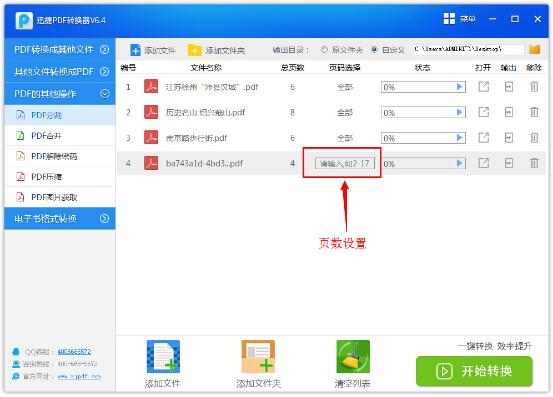Click open-file icon for 南京路步行街.pdf row
This screenshot has height=397, width=553.
tap(484, 138)
